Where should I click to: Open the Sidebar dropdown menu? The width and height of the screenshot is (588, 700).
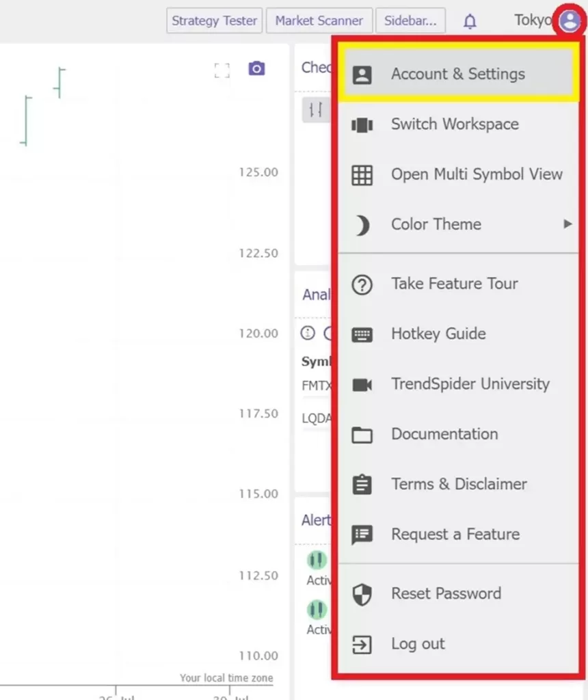click(x=410, y=21)
